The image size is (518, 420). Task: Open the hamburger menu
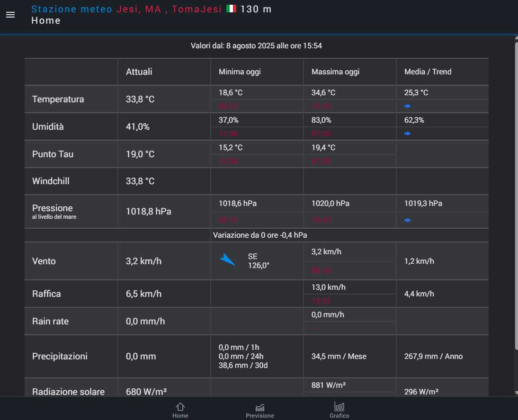pos(10,15)
